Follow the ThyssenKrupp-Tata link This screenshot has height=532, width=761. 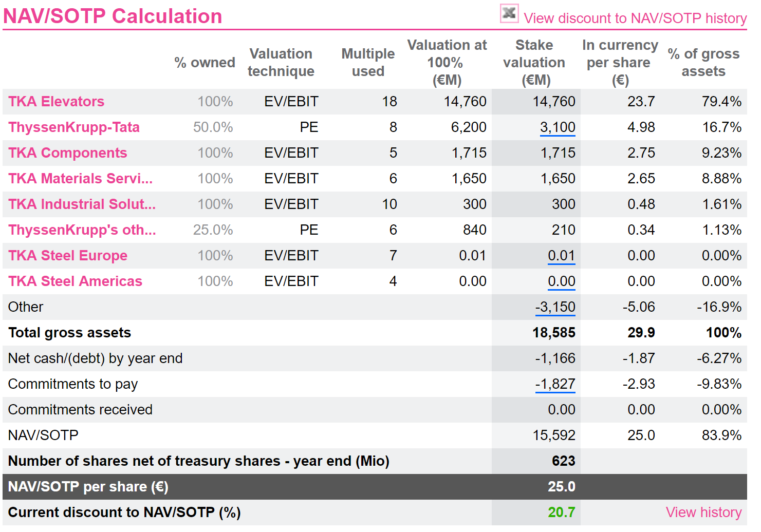(x=74, y=127)
